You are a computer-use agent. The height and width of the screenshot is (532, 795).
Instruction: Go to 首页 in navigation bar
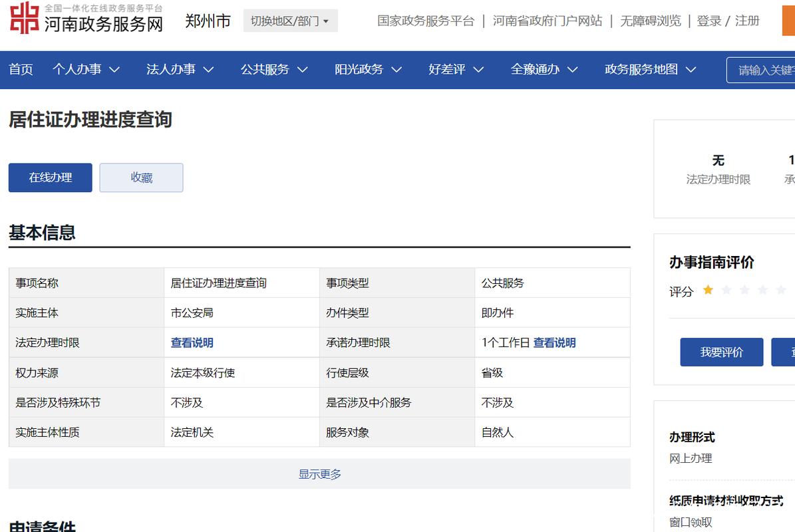[21, 70]
